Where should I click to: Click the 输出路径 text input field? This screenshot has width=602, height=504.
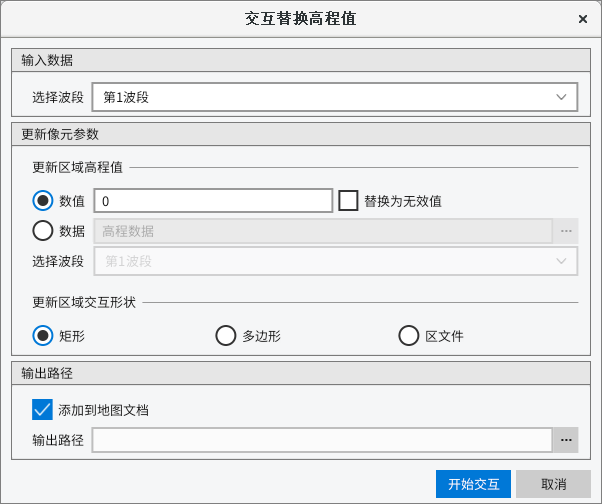(322, 440)
